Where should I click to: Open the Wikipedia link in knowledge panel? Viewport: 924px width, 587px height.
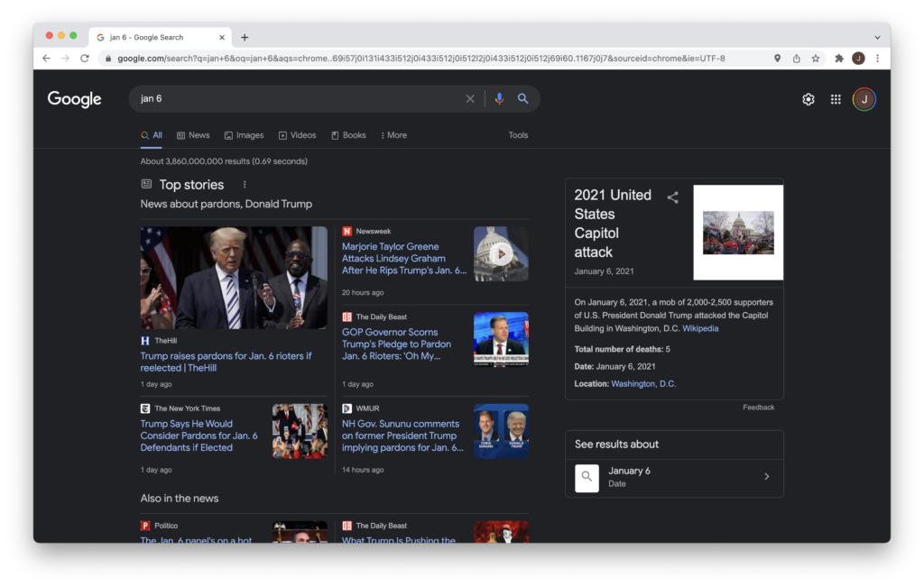tap(700, 328)
